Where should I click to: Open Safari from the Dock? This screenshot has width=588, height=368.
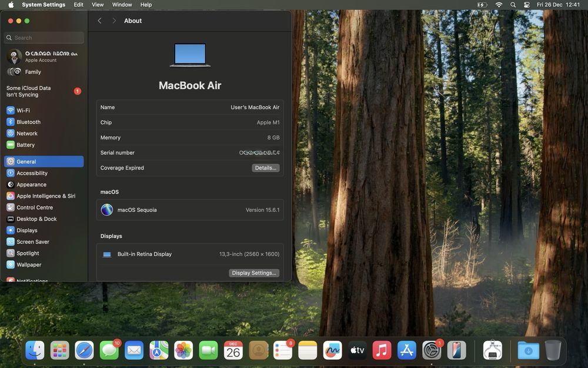click(84, 350)
